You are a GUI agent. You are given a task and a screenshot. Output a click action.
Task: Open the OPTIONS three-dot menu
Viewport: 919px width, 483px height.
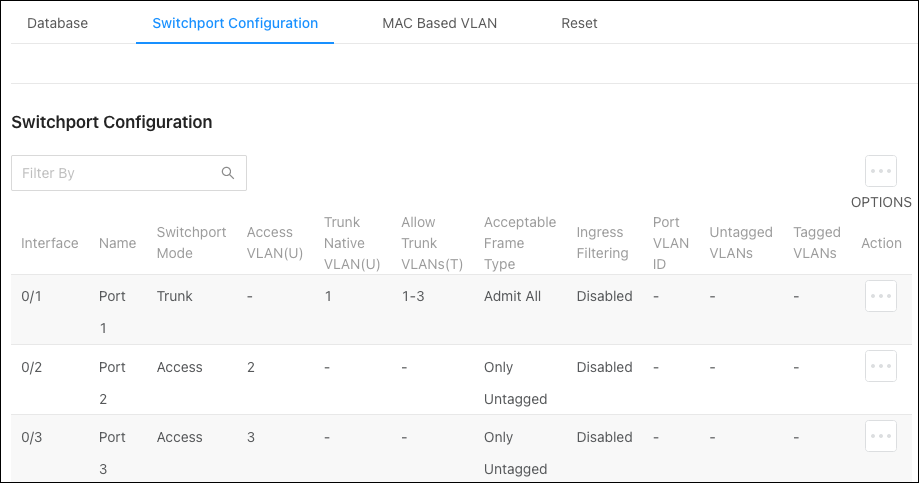tap(880, 171)
